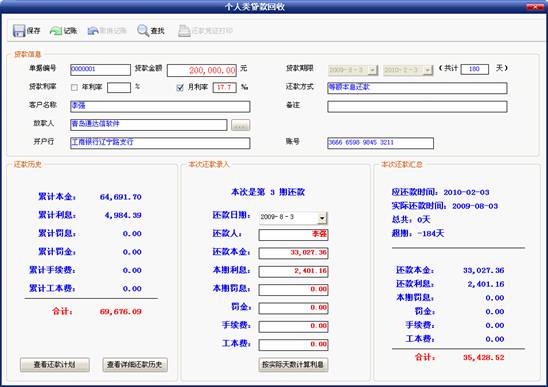Image resolution: width=548 pixels, height=387 pixels.
Task: Click the 查看还款计划 button
Action: click(55, 365)
